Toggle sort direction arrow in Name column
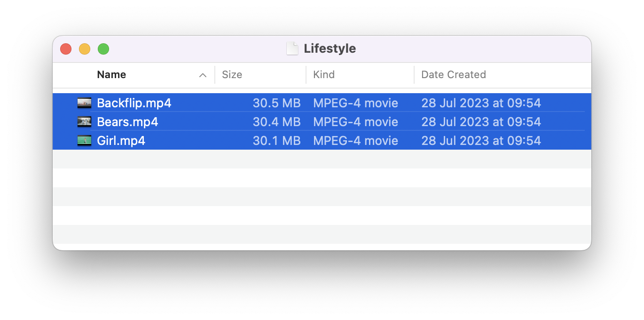 [x=203, y=75]
